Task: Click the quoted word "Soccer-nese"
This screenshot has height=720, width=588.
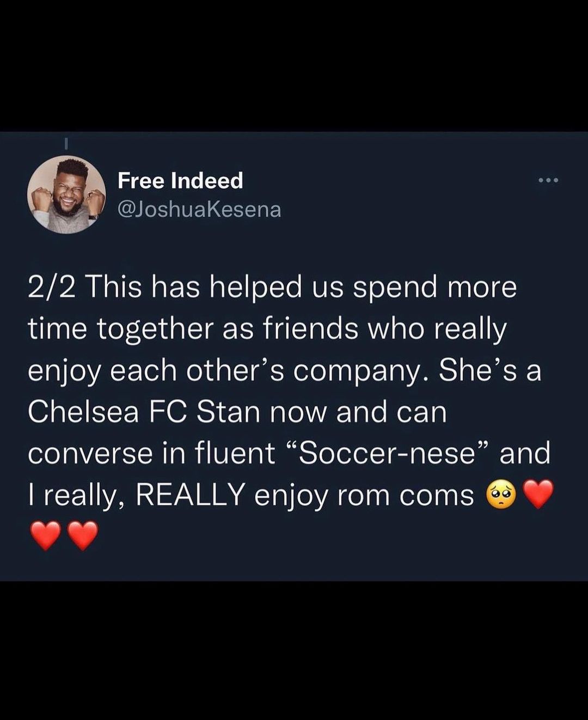Action: tap(387, 453)
